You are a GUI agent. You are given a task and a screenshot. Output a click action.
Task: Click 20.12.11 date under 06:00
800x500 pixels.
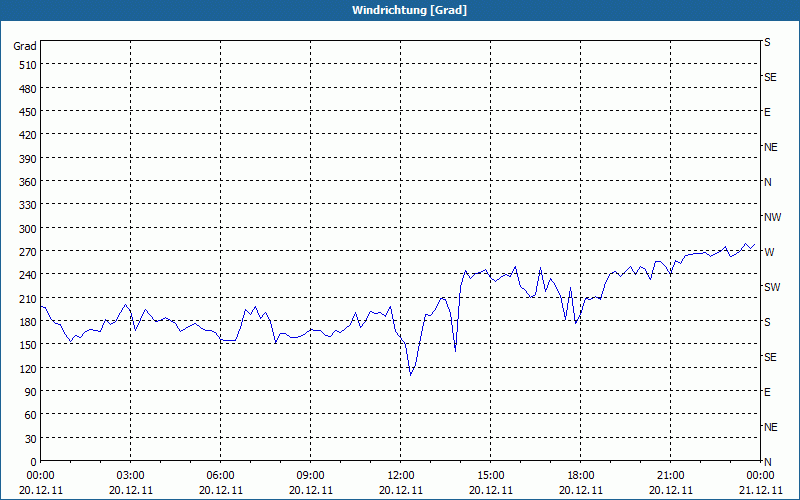220,490
